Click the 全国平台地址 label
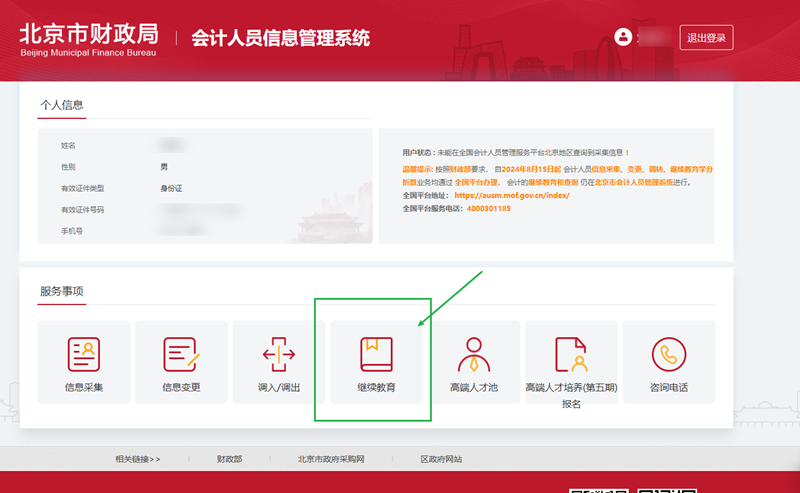Viewport: 800px width, 493px height. coord(426,195)
